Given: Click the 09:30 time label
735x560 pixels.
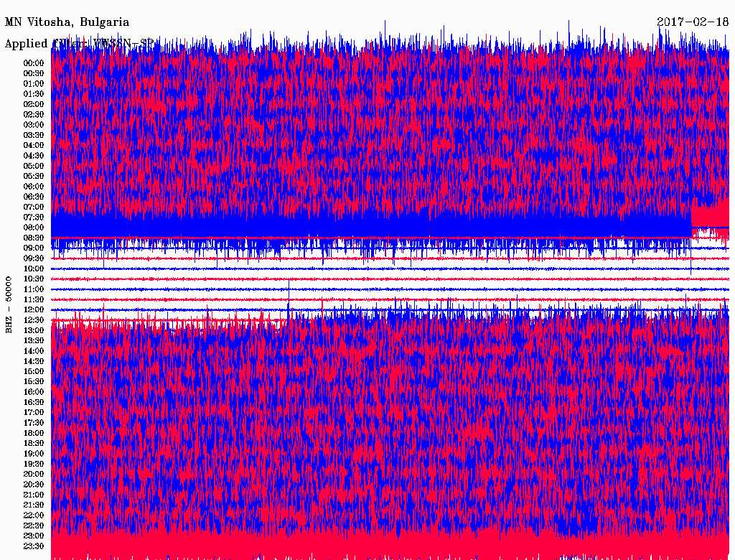Looking at the screenshot, I should tap(34, 258).
